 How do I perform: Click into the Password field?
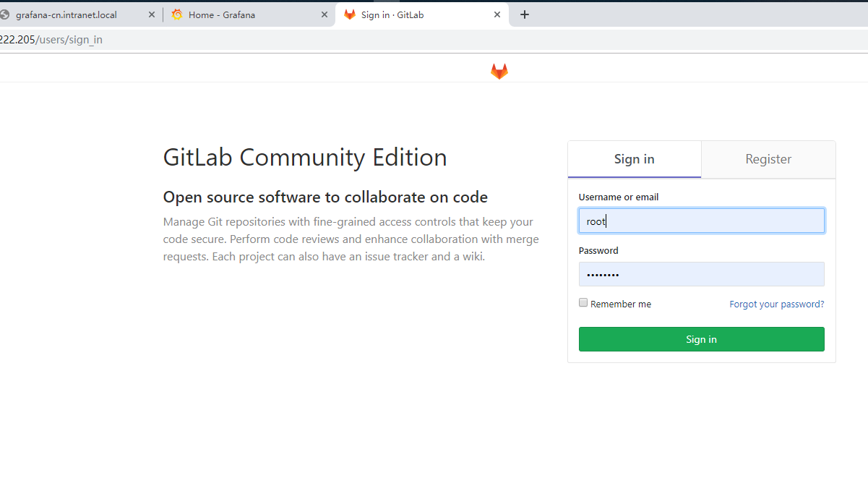click(701, 275)
